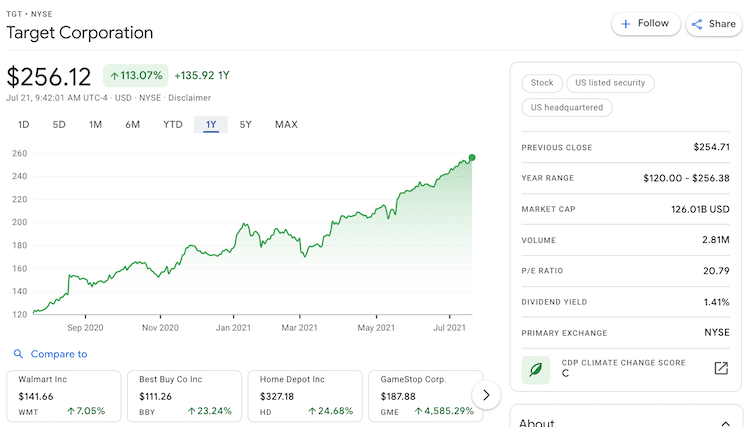Click the May 2021 axis label
The image size is (750, 427).
click(376, 328)
